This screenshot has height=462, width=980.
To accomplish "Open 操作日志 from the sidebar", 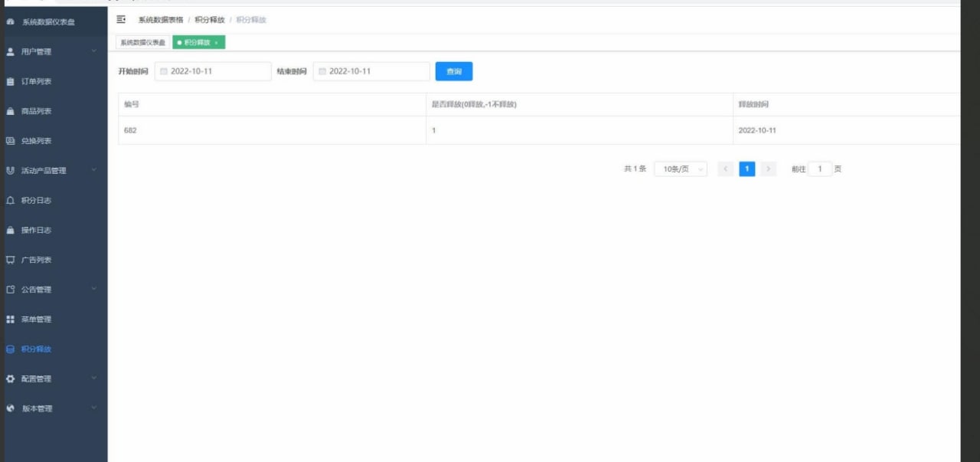I will coord(11,230).
